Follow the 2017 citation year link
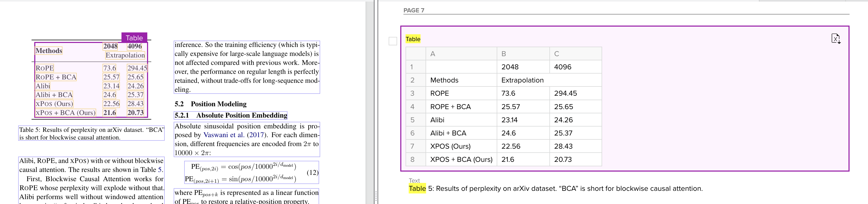The image size is (868, 204). pyautogui.click(x=256, y=135)
